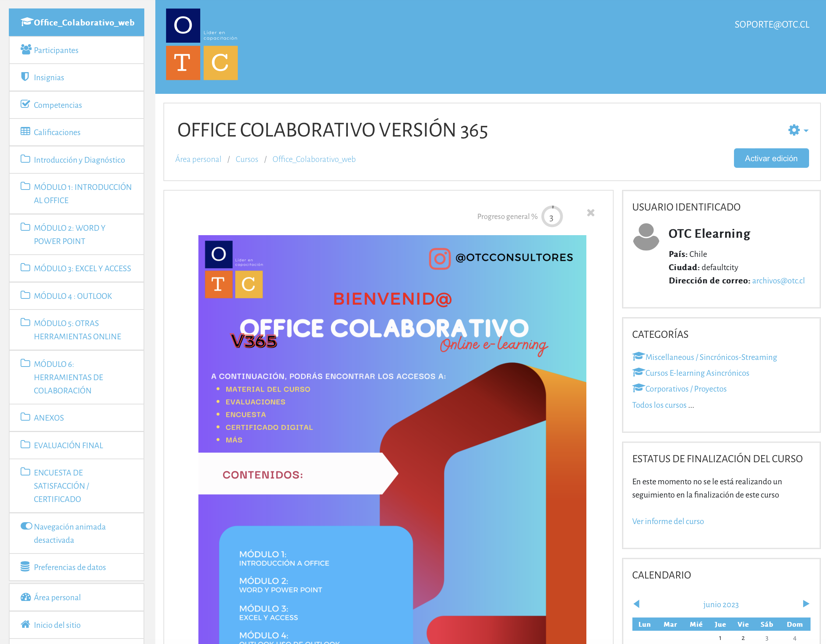Image resolution: width=826 pixels, height=644 pixels.
Task: Open Inicio del sitio link
Action: [x=77, y=625]
